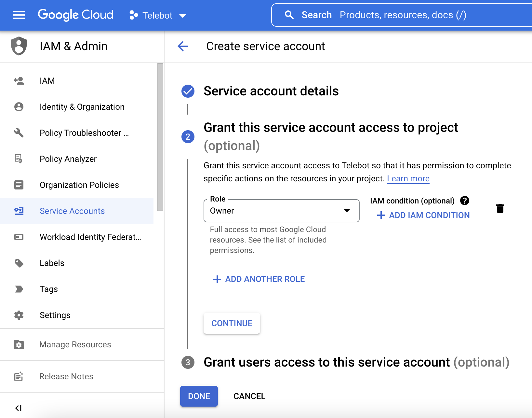Delete the Owner role using trash icon

pyautogui.click(x=500, y=208)
